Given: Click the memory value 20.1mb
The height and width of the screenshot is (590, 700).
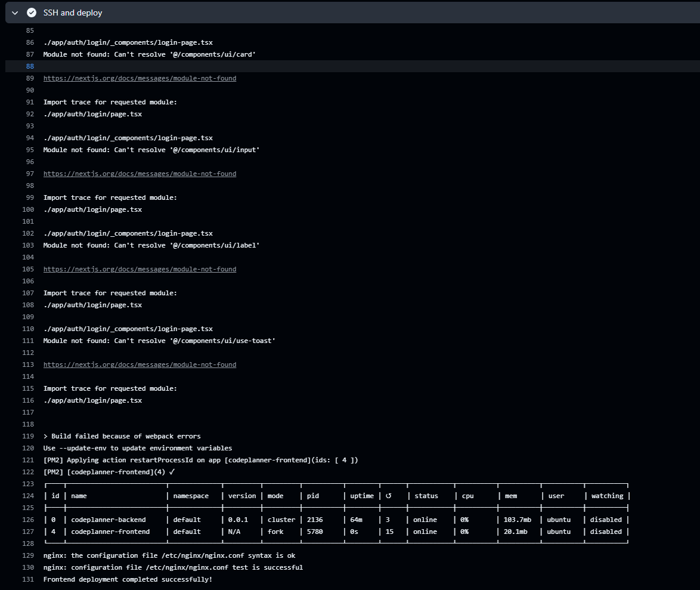Looking at the screenshot, I should click(516, 532).
